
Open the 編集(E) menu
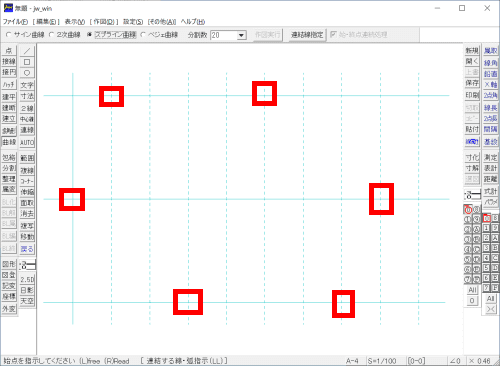tap(46, 22)
